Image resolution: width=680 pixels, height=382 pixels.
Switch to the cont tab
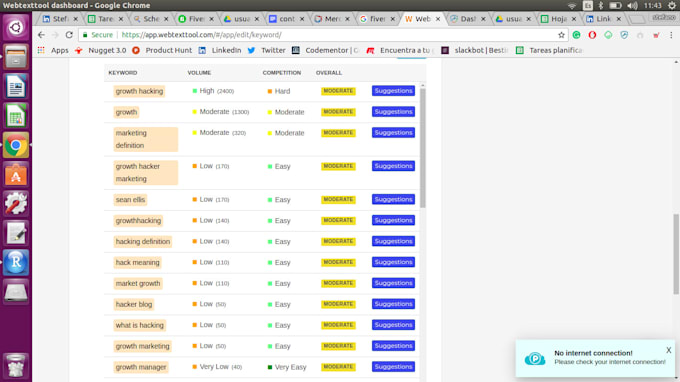(x=286, y=19)
